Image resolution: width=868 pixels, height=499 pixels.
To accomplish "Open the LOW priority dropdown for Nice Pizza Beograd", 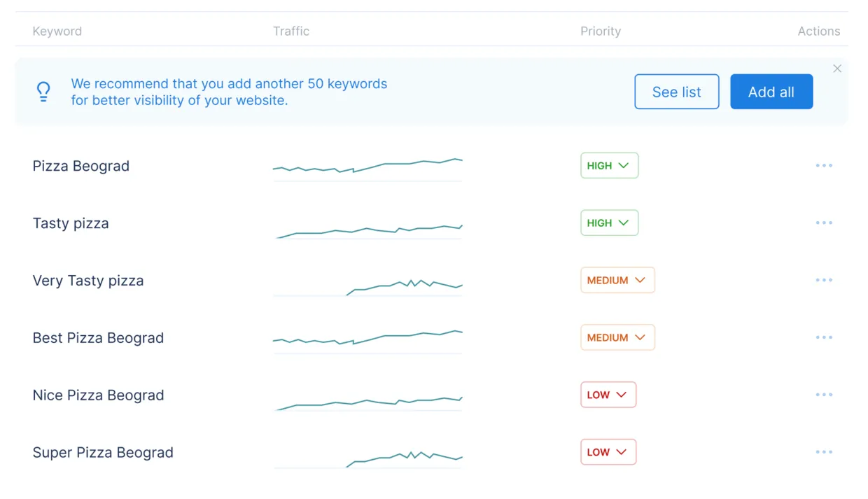I will coord(608,395).
